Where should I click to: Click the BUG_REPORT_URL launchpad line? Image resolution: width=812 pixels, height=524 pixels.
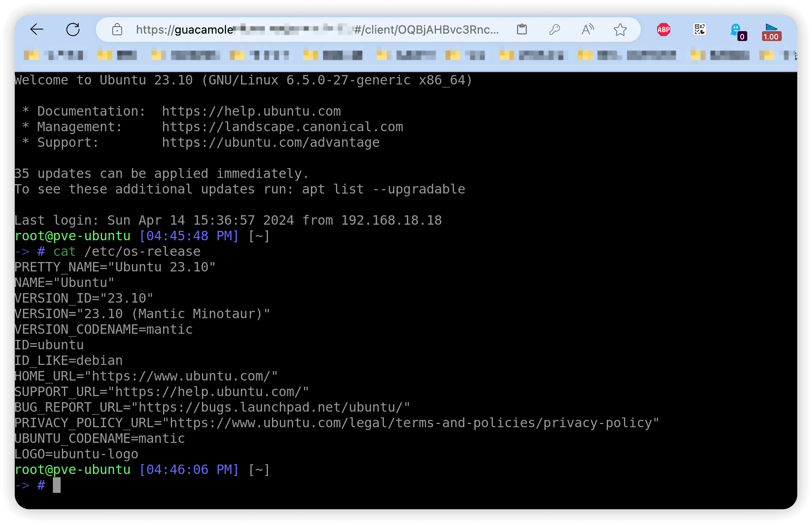click(212, 407)
